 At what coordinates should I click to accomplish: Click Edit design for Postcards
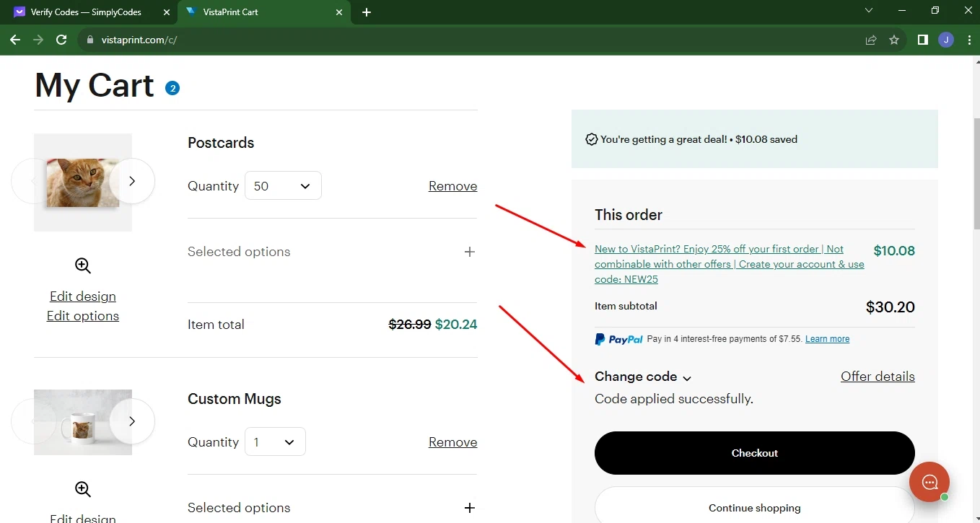pos(83,296)
